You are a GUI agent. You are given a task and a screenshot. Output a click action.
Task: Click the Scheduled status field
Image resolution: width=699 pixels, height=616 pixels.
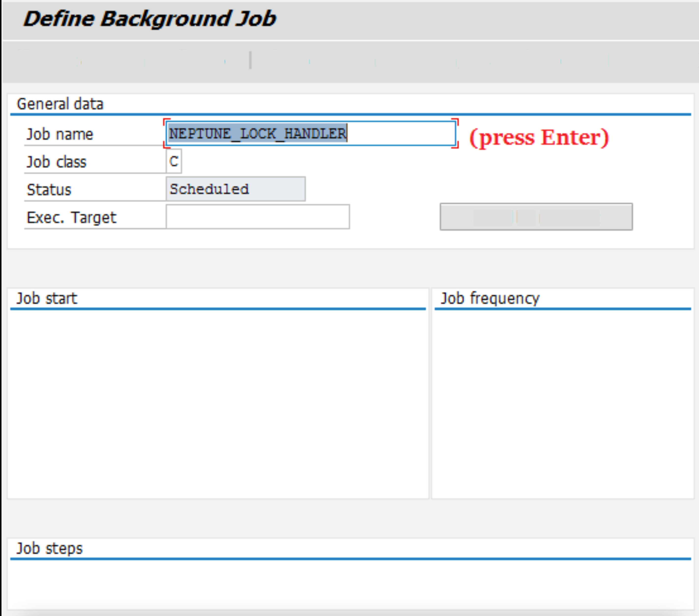click(x=235, y=189)
